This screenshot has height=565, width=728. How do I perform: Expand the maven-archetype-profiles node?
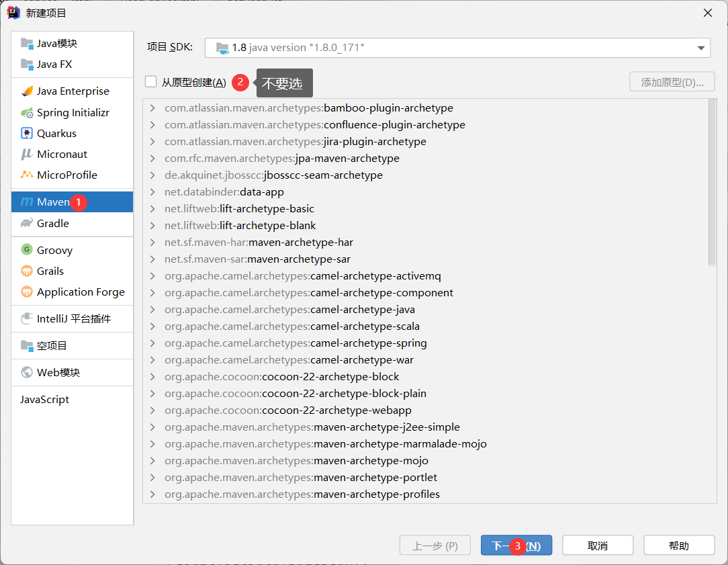(152, 494)
